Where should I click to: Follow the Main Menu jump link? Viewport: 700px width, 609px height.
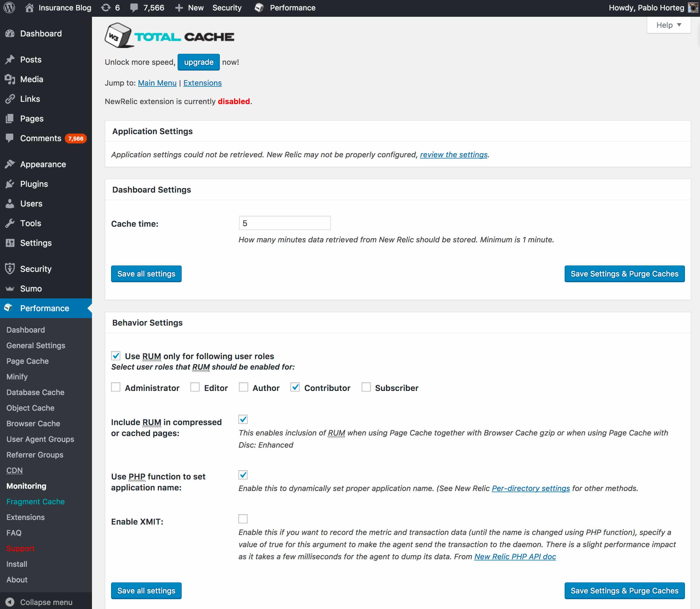(157, 83)
